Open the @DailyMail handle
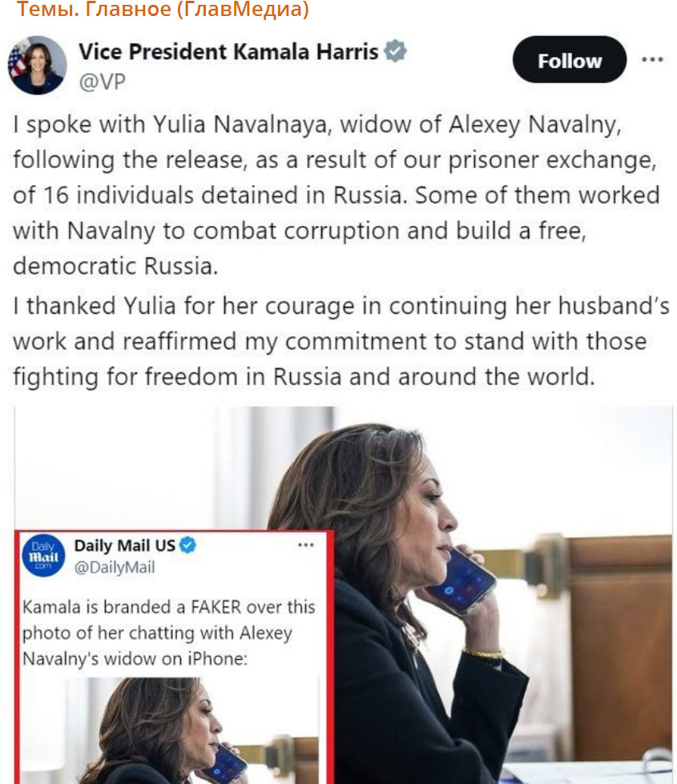Image resolution: width=677 pixels, height=784 pixels. (x=115, y=568)
